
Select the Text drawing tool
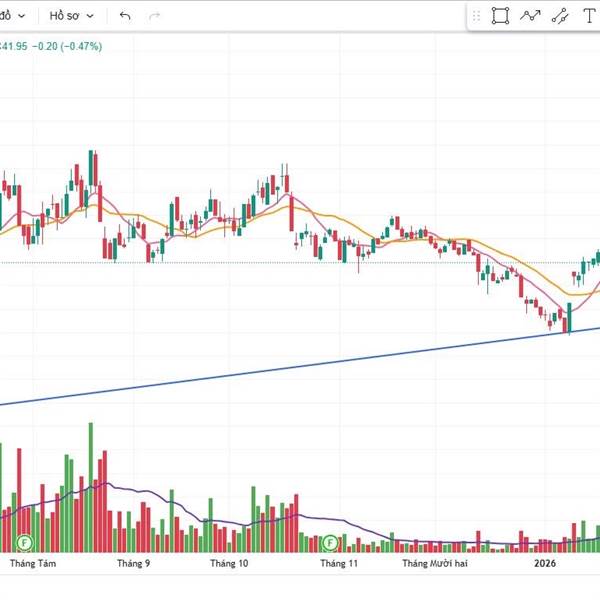coord(589,16)
